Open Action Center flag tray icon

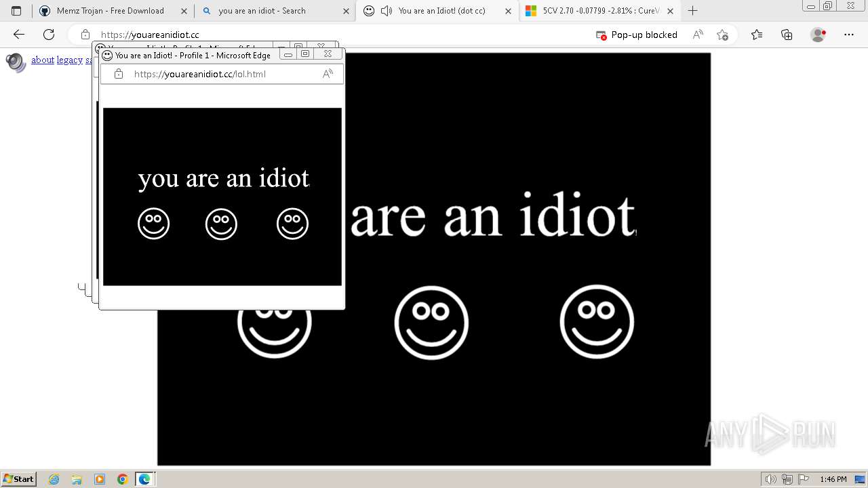click(x=804, y=479)
